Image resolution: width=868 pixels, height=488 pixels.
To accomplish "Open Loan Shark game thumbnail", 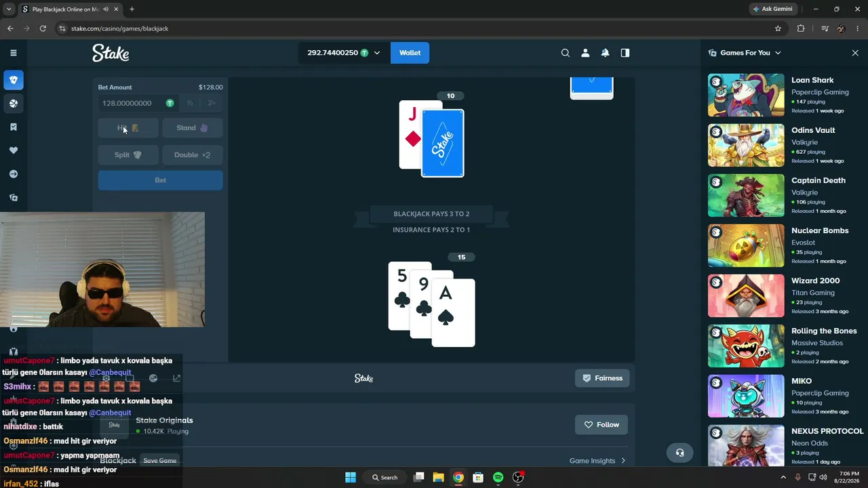I will click(x=746, y=95).
